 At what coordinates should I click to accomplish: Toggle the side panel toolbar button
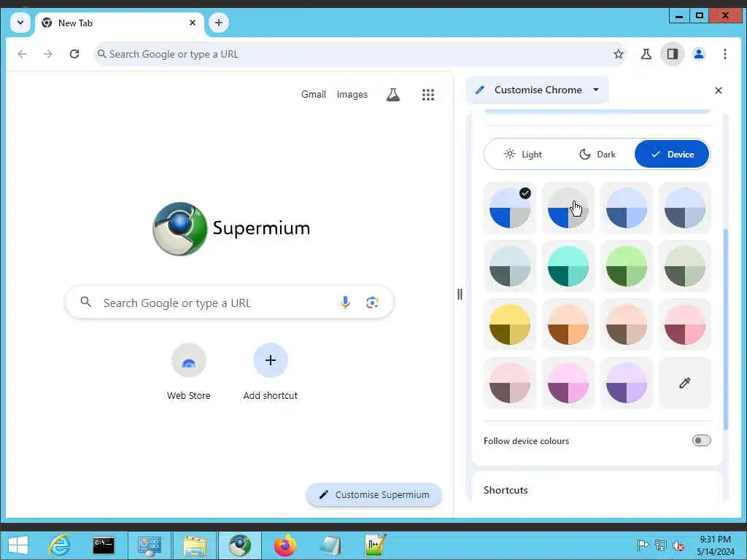tap(672, 54)
